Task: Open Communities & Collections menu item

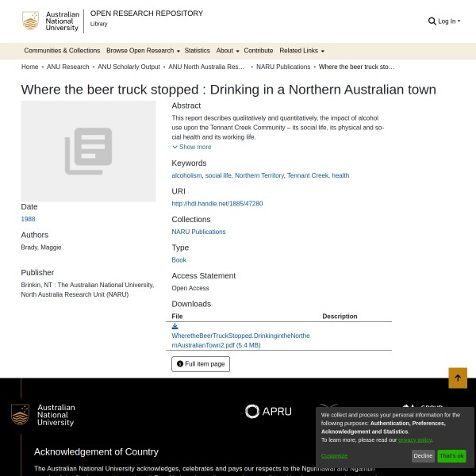Action: 62,51
